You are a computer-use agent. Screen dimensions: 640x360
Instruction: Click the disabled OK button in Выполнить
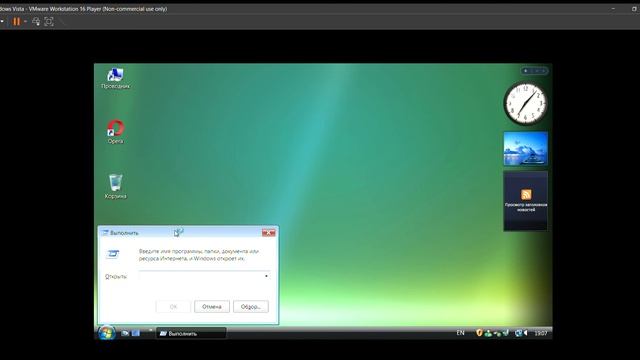pos(173,307)
